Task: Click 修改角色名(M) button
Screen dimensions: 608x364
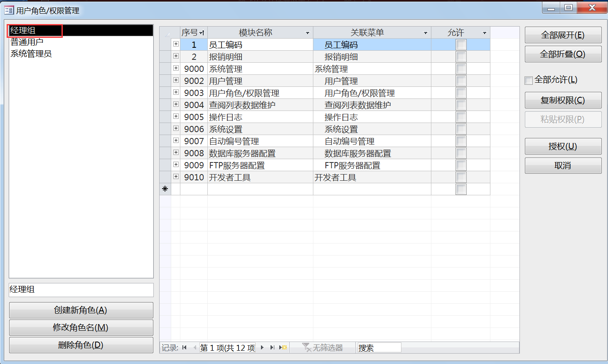Action: point(81,327)
